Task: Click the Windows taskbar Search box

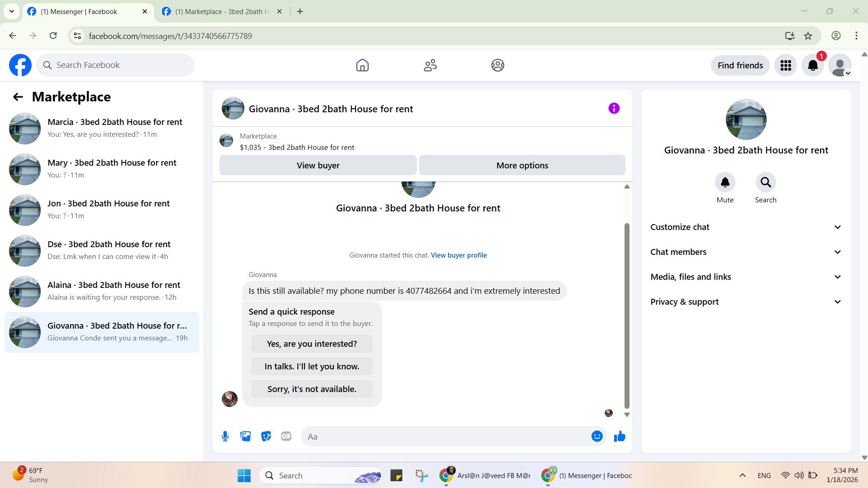Action: pos(320,475)
